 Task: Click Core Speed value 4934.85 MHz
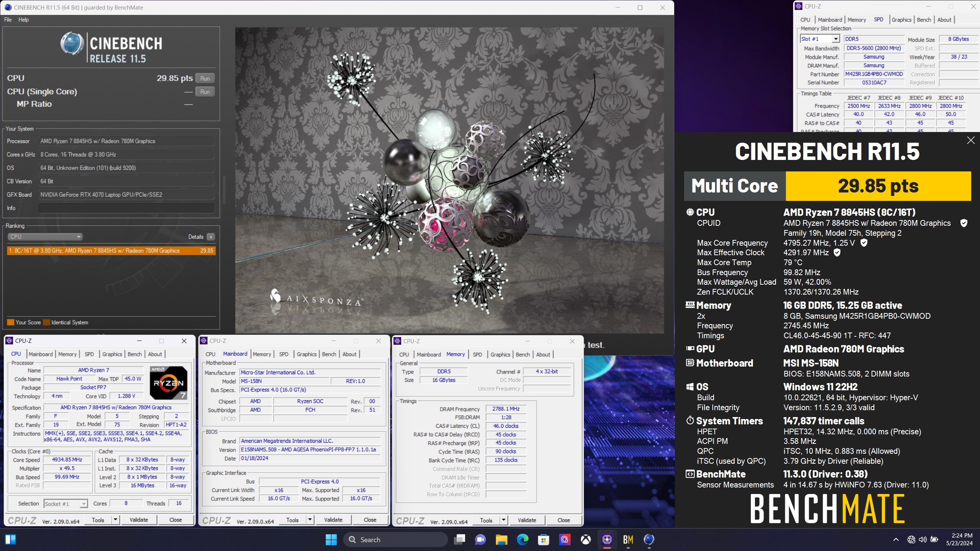67,460
